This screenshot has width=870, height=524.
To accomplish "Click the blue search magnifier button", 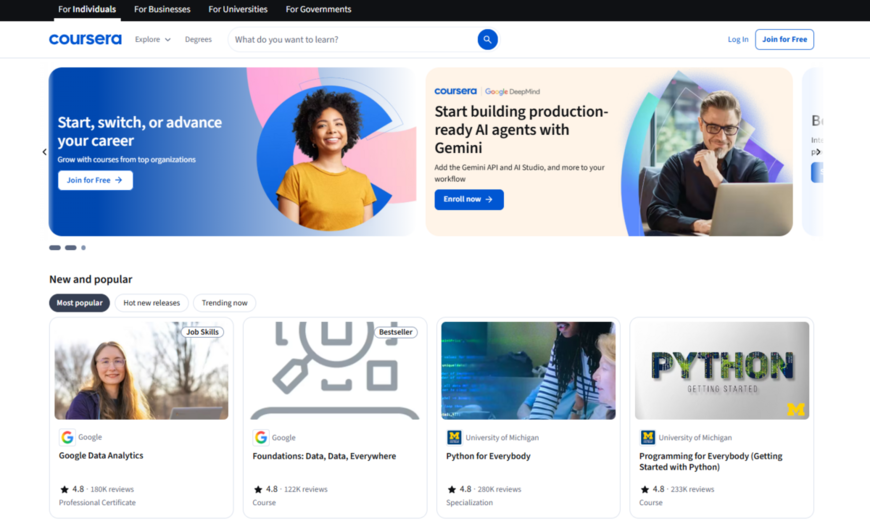I will [487, 39].
